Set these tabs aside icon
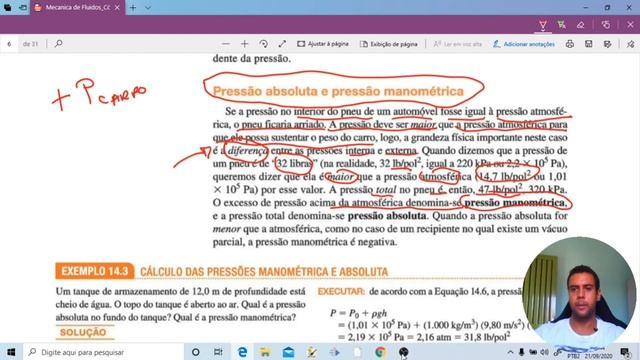 23,7
